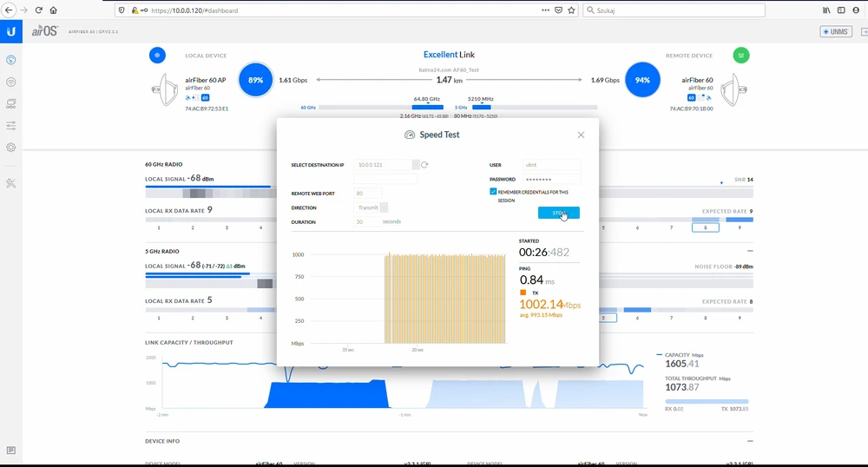This screenshot has width=868, height=467.
Task: Open the page actions three-dot menu
Action: [x=545, y=10]
